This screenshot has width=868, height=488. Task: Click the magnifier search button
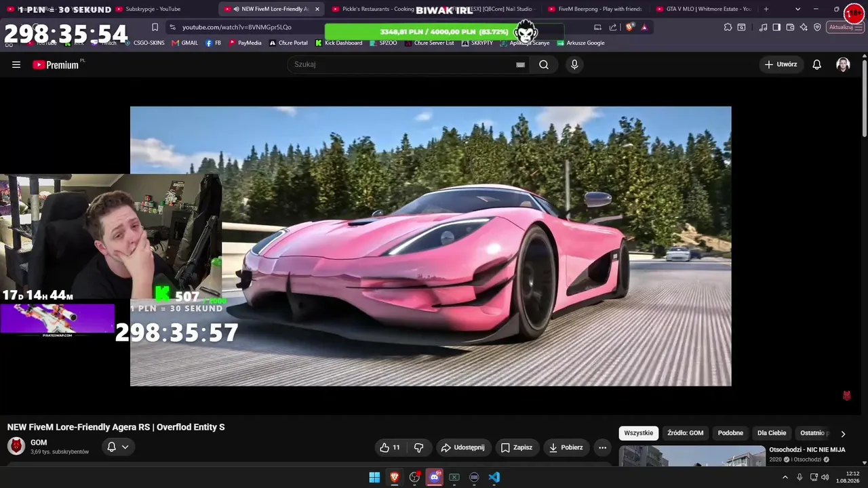pos(544,64)
